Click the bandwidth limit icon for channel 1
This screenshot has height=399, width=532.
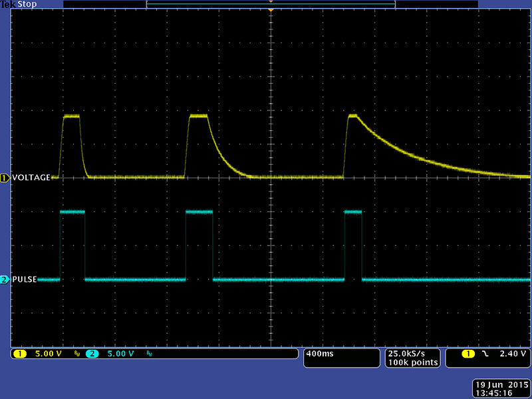coord(76,354)
